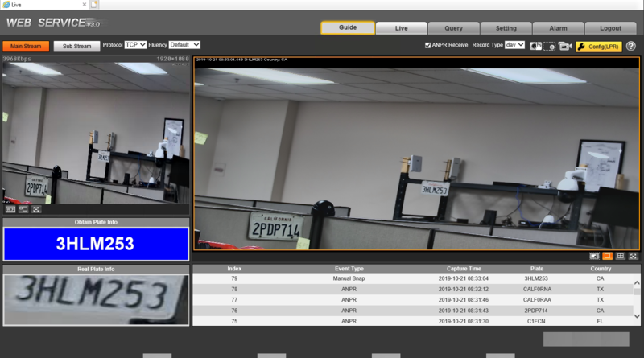Open the Alarm tab

pyautogui.click(x=558, y=28)
